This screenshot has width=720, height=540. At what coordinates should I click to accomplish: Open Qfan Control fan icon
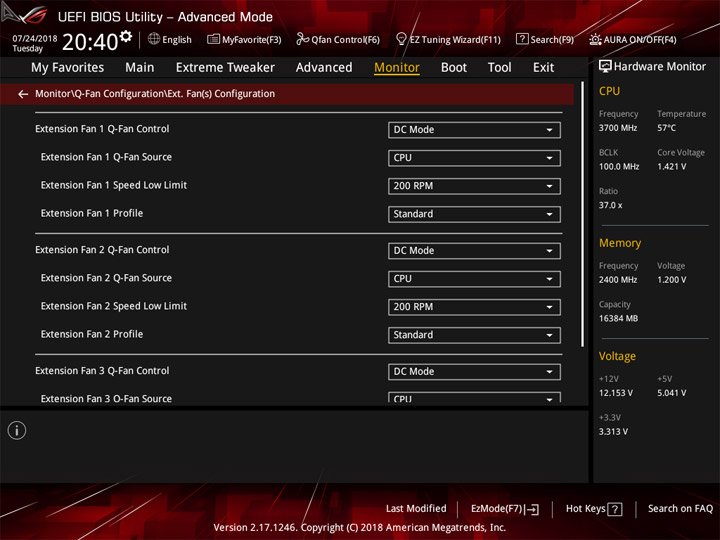[x=302, y=39]
